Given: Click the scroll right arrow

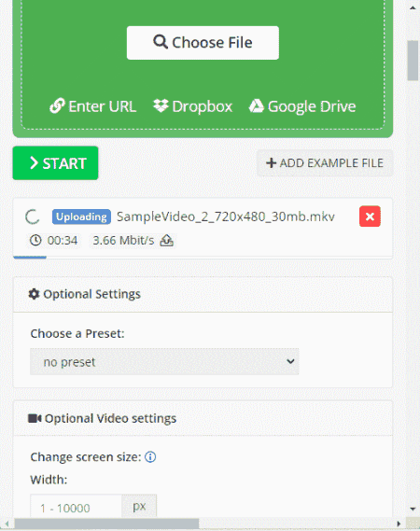Looking at the screenshot, I should click(399, 524).
